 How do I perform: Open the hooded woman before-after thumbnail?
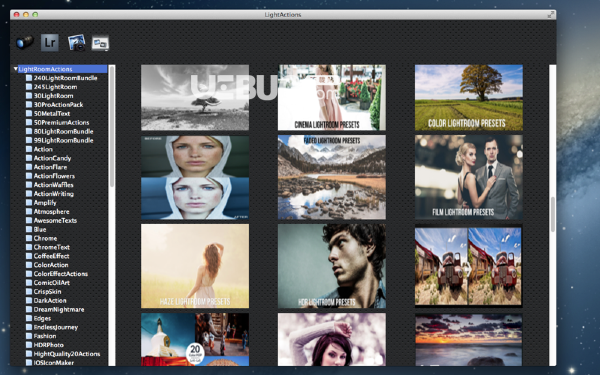(x=195, y=177)
